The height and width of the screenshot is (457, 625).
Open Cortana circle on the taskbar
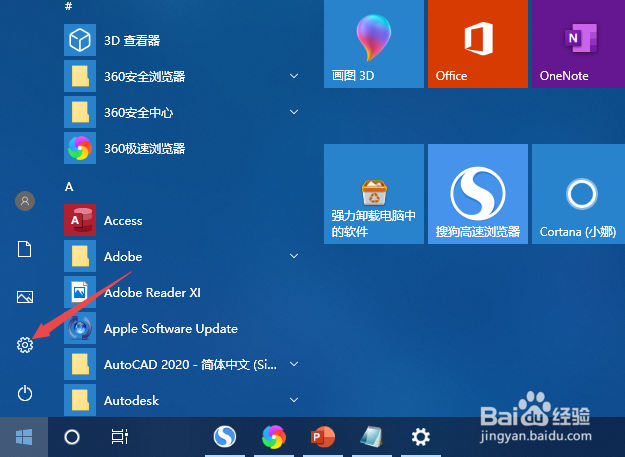point(72,437)
